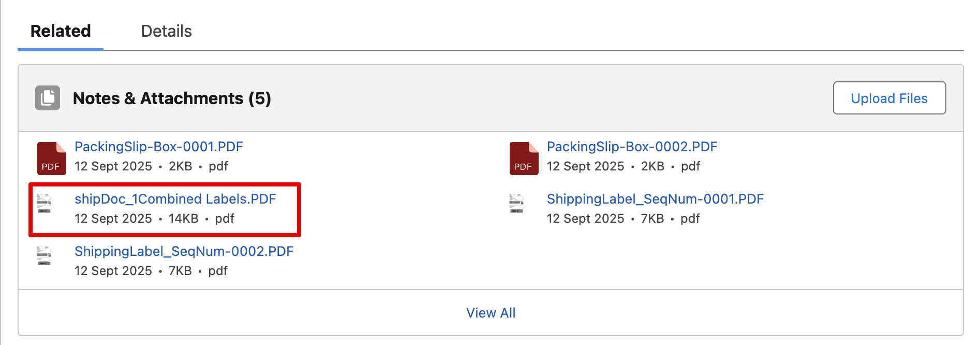980x345 pixels.
Task: Open the Notes & Attachments (5) heading link
Action: (x=172, y=98)
